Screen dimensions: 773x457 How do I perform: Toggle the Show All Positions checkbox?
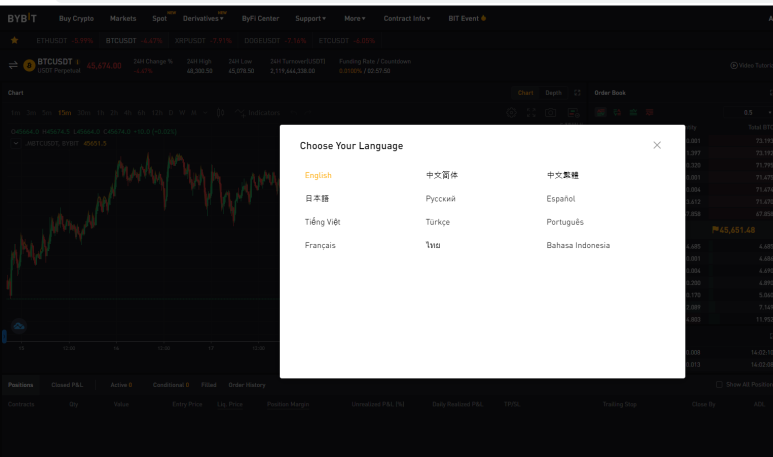click(x=719, y=385)
